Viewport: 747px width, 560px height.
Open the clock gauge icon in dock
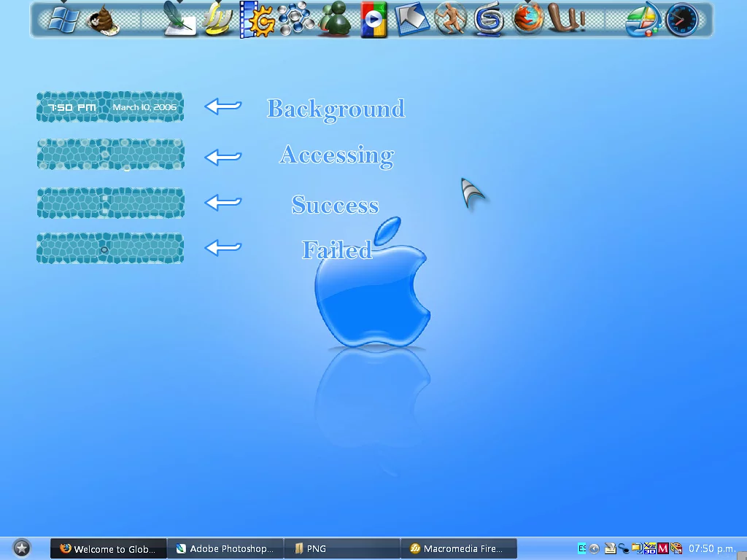coord(682,20)
